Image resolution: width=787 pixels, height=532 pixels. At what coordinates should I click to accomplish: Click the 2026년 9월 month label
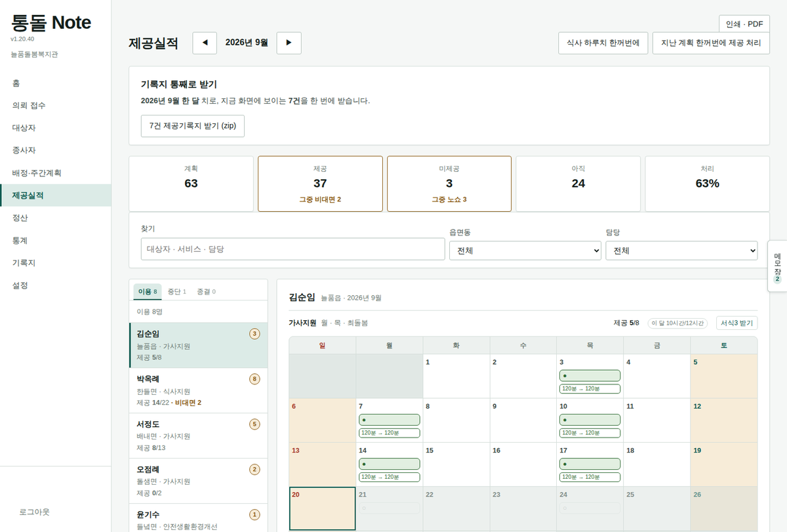pyautogui.click(x=247, y=43)
